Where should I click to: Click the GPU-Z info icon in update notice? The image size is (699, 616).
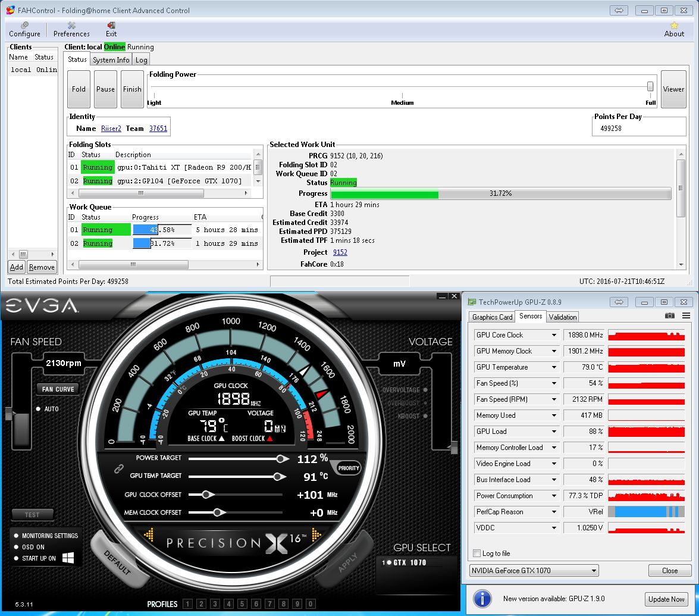tap(482, 599)
